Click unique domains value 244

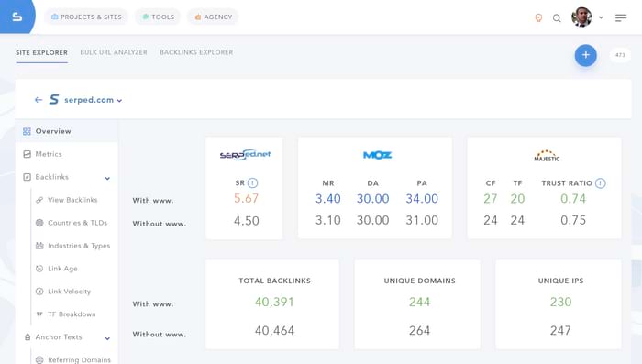(419, 302)
